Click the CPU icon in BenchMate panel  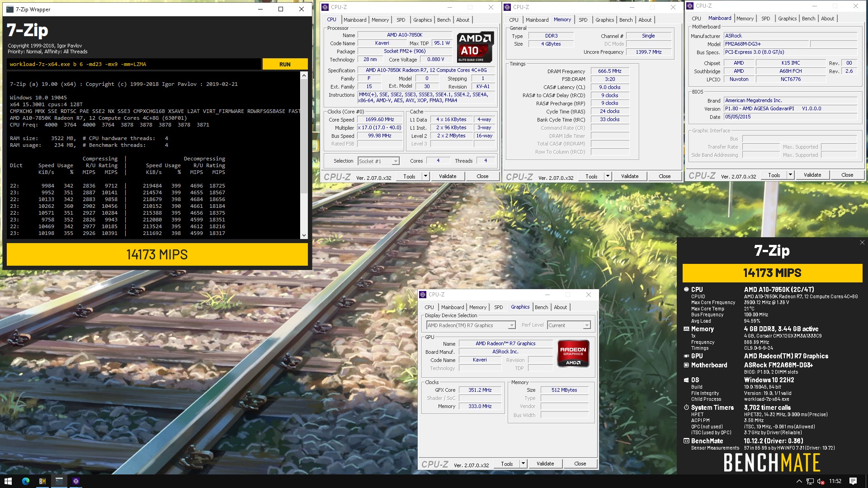coord(686,289)
